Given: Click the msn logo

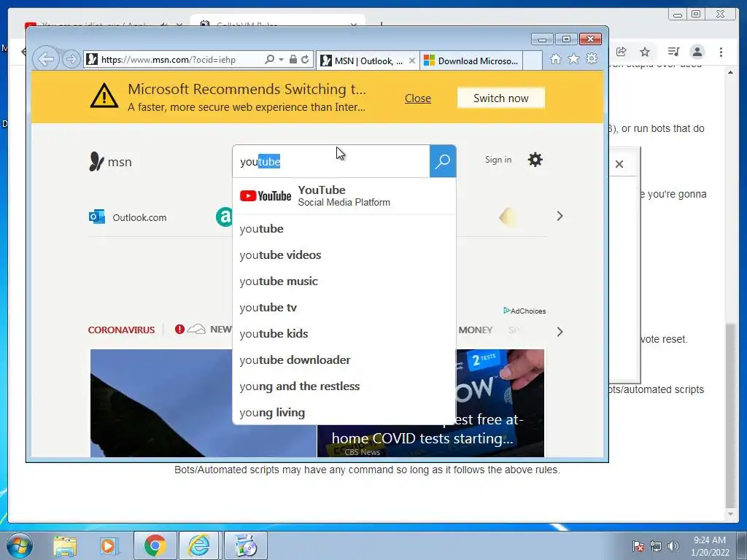Looking at the screenshot, I should pos(110,162).
